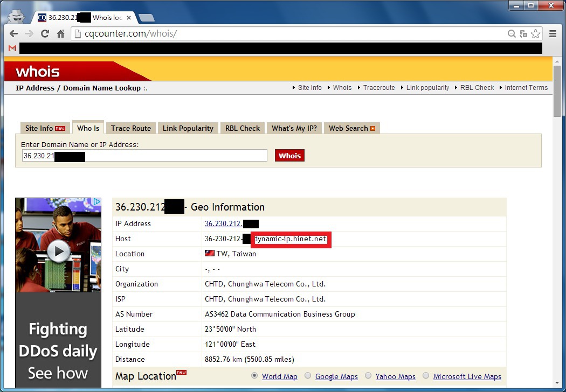Switch to the RBL Check tab
Image resolution: width=566 pixels, height=392 pixels.
242,128
